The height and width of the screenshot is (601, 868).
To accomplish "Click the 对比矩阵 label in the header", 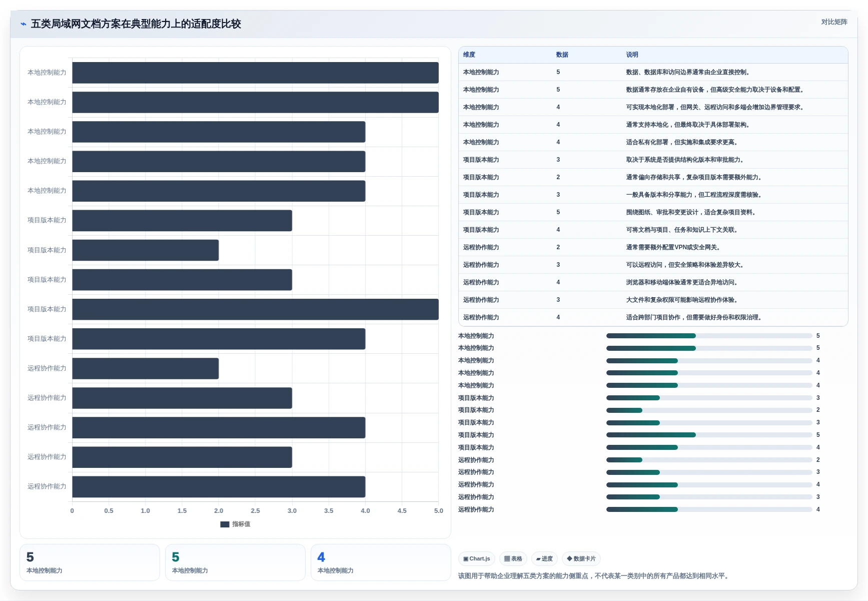I will 834,22.
